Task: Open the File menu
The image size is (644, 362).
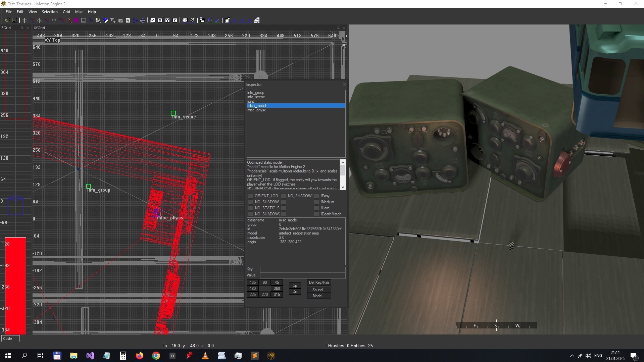Action: click(9, 12)
